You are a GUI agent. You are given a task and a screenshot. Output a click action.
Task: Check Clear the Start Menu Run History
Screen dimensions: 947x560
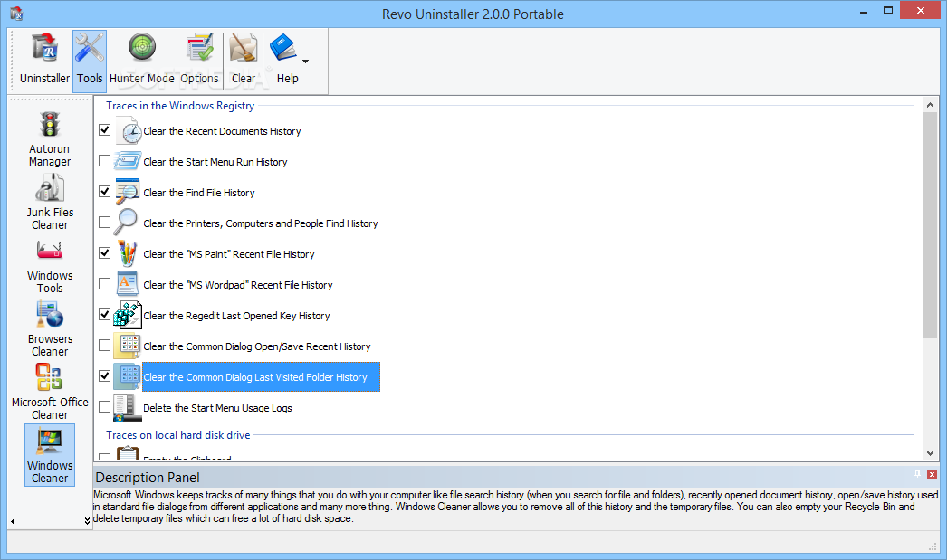[104, 160]
